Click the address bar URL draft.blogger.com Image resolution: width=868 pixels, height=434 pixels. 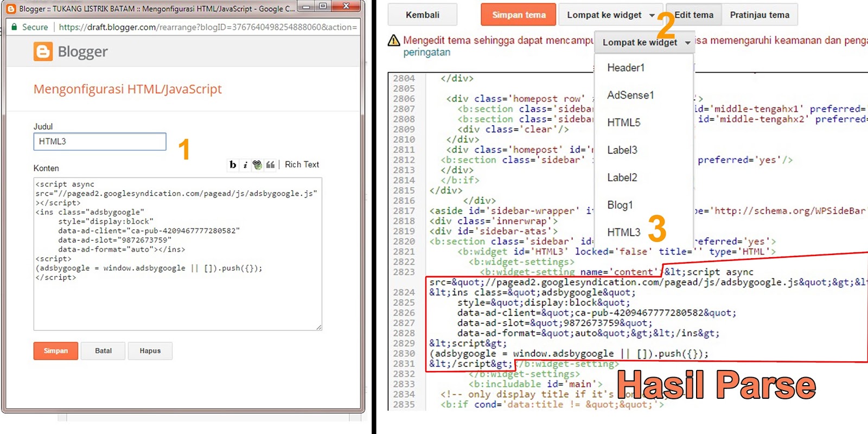pos(208,27)
